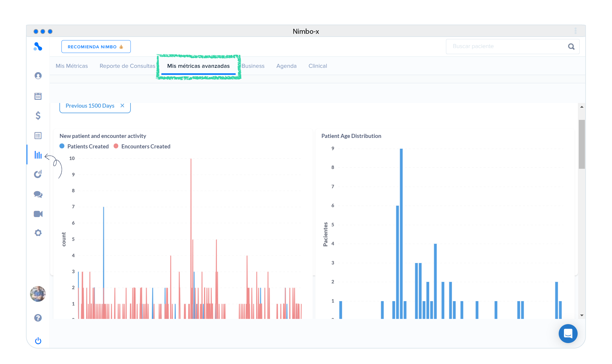Screen dimensions: 612x364
Task: Open the chat messages sidebar icon
Action: (38, 194)
